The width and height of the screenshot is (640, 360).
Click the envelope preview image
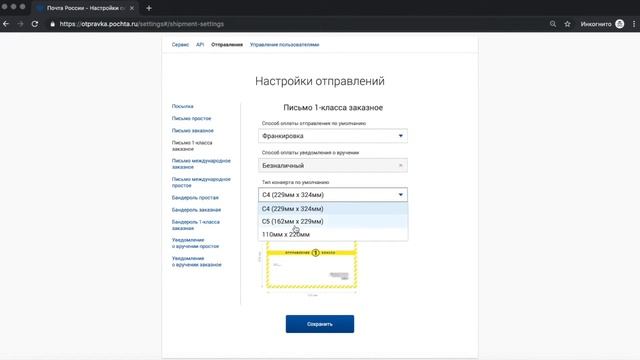pos(311,264)
